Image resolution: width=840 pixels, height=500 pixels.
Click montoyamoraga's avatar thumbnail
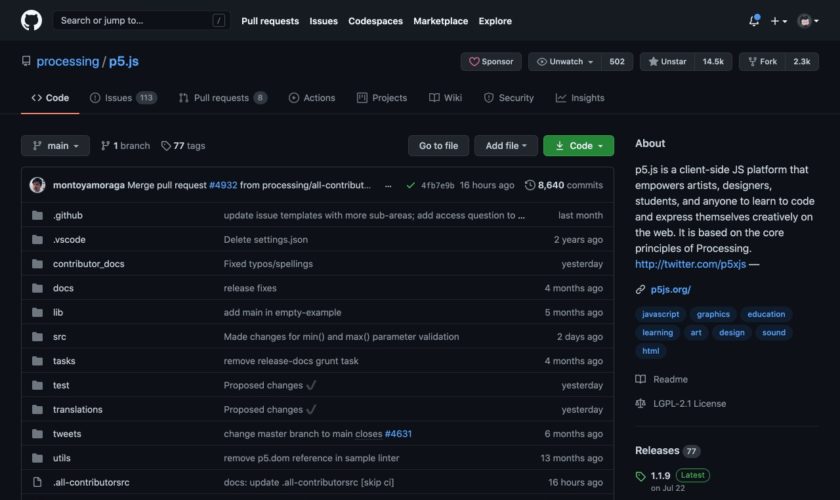pos(37,185)
